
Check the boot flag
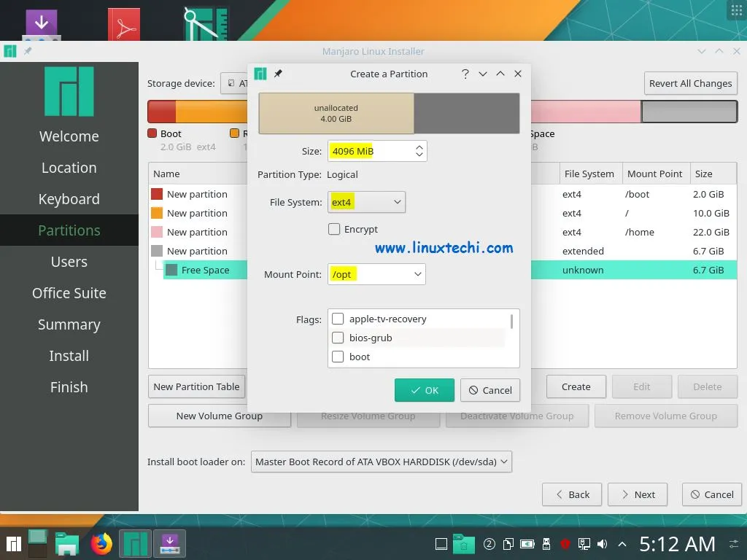(x=338, y=357)
